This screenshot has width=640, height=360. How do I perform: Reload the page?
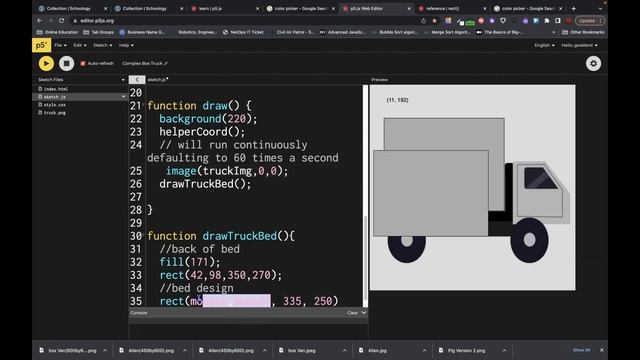(62, 20)
